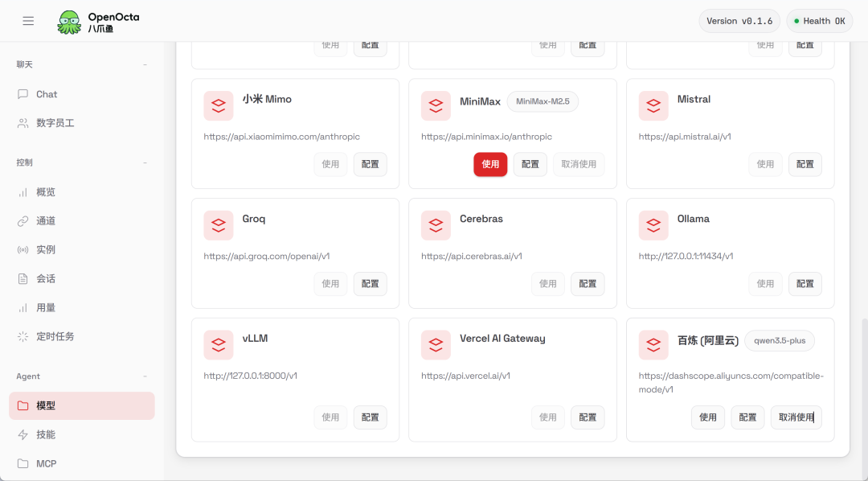Click the dashscope.aliyuncs.com URL text
This screenshot has width=868, height=481.
[x=731, y=382]
